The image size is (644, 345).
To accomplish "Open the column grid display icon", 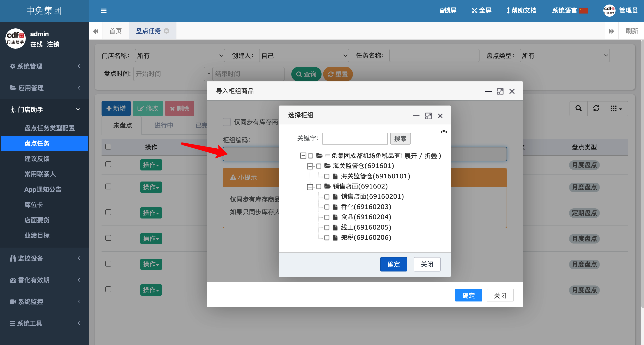I will (616, 108).
